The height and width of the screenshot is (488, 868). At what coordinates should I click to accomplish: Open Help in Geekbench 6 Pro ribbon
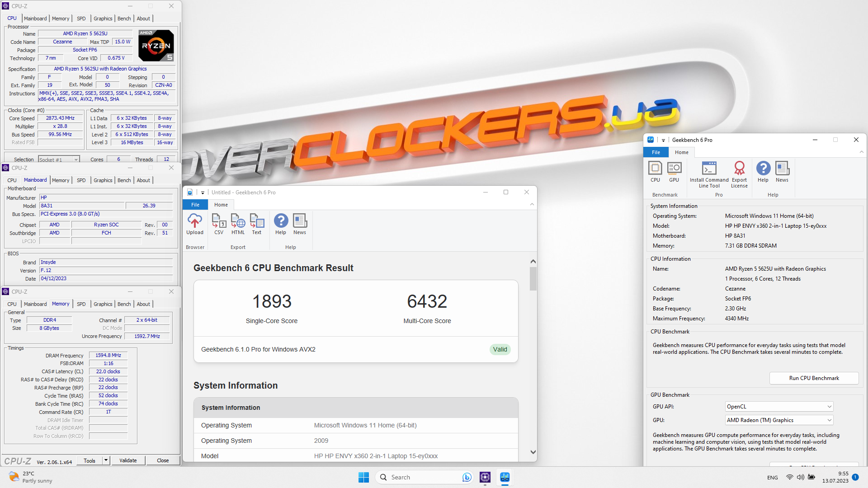pos(763,172)
